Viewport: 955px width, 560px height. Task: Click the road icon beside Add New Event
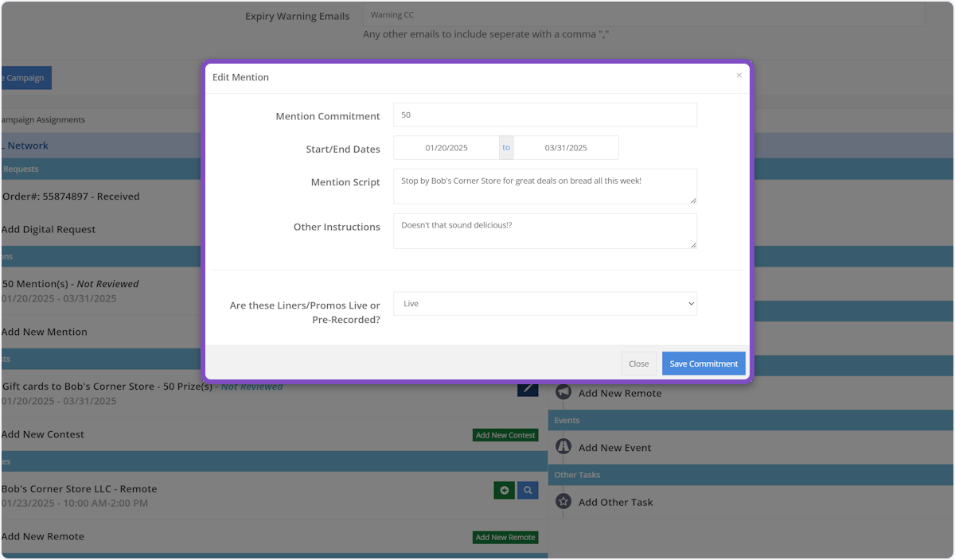pyautogui.click(x=563, y=447)
